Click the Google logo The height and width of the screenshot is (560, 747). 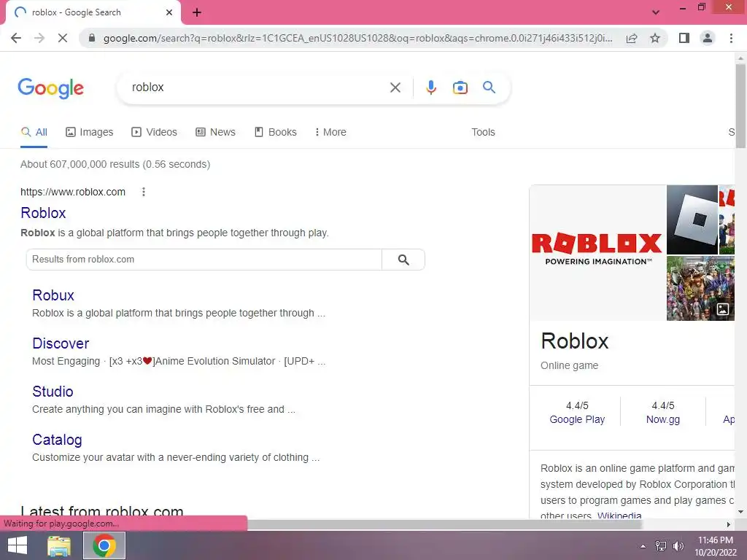pos(51,88)
